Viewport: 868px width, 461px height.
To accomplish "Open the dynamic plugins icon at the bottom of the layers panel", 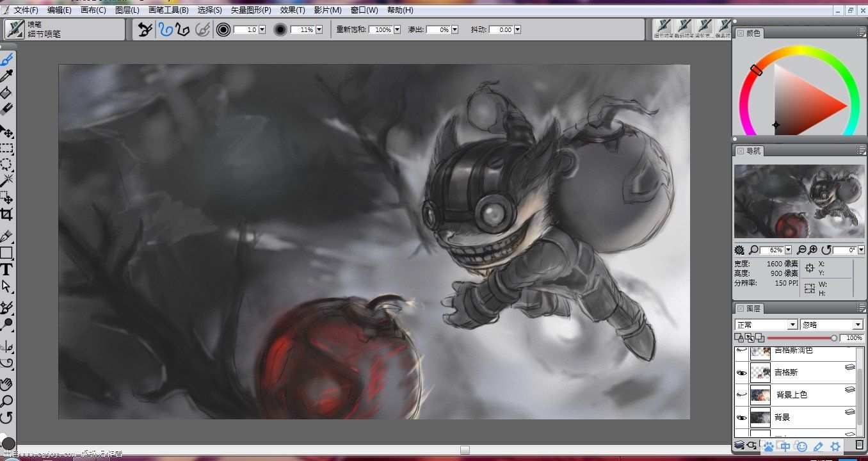I will click(751, 444).
